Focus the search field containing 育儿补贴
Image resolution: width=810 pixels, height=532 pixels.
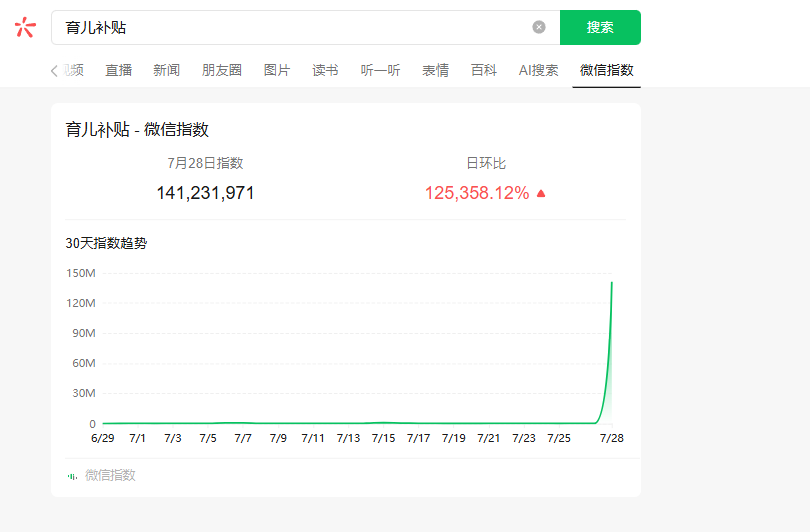tap(306, 27)
